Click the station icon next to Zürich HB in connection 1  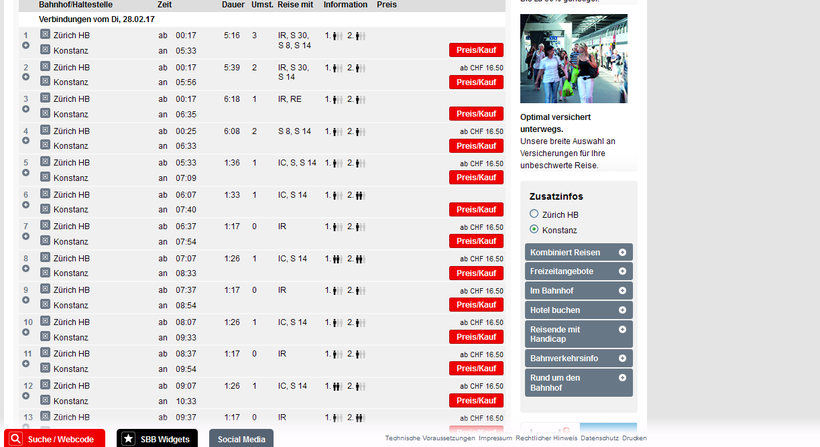45,35
